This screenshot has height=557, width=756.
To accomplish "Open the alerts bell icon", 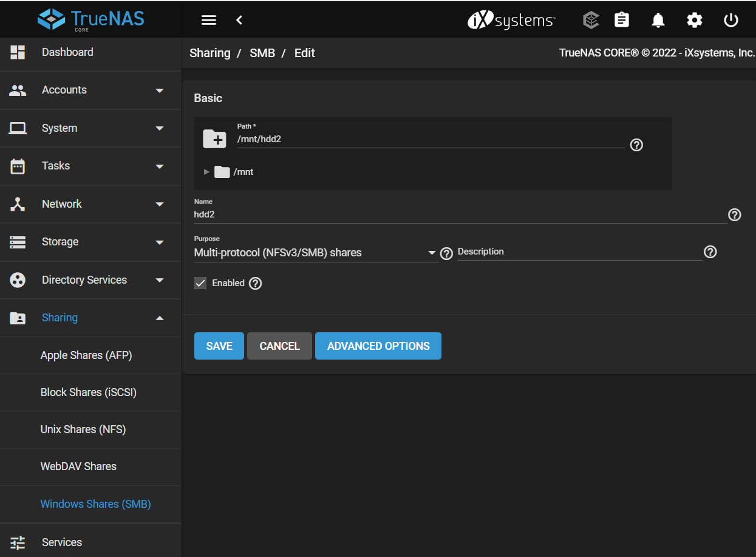I will tap(658, 20).
